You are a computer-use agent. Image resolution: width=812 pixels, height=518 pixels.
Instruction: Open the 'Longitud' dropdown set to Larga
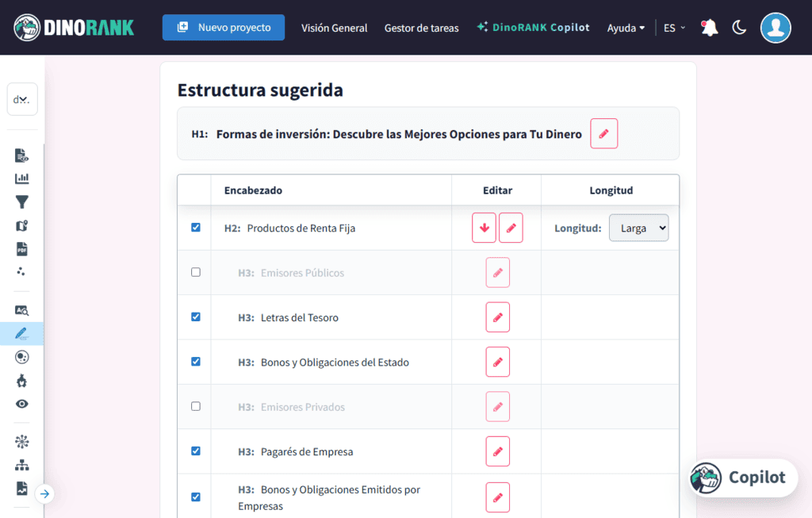638,228
